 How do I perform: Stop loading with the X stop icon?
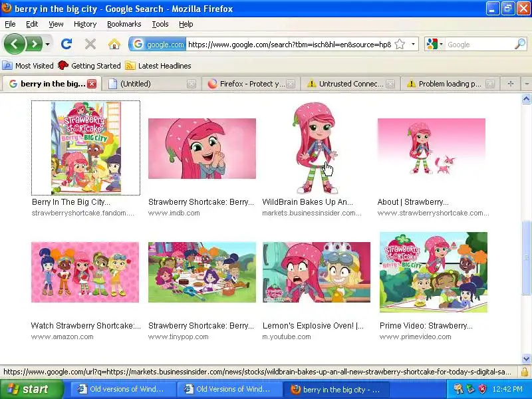point(90,44)
